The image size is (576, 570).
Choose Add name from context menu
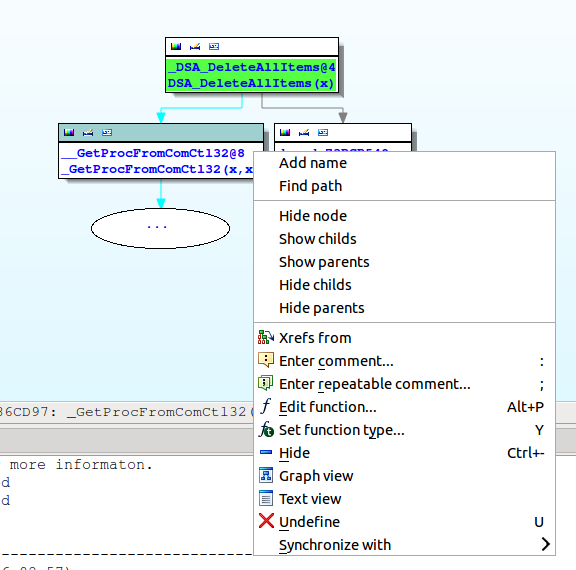(404, 163)
